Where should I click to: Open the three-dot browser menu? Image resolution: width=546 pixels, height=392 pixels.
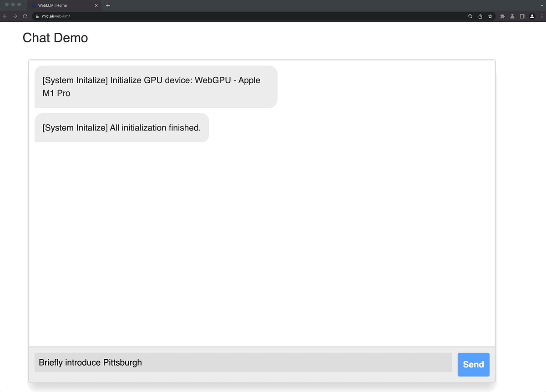(541, 16)
